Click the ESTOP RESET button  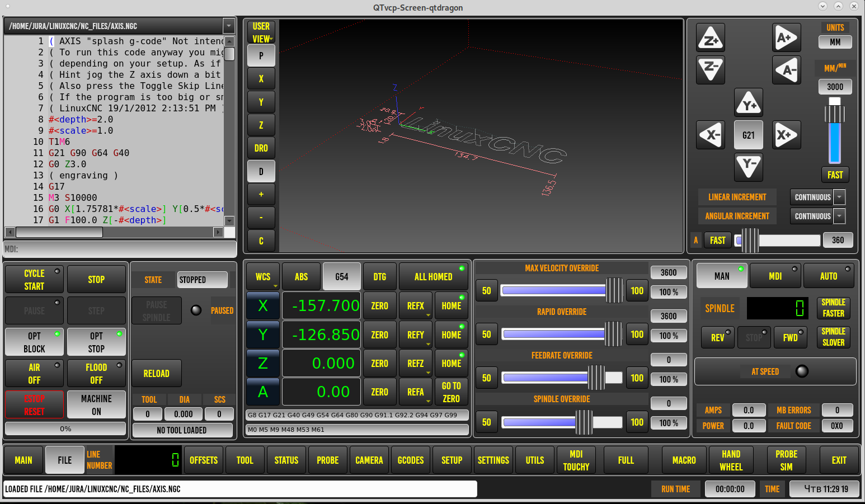pos(34,405)
